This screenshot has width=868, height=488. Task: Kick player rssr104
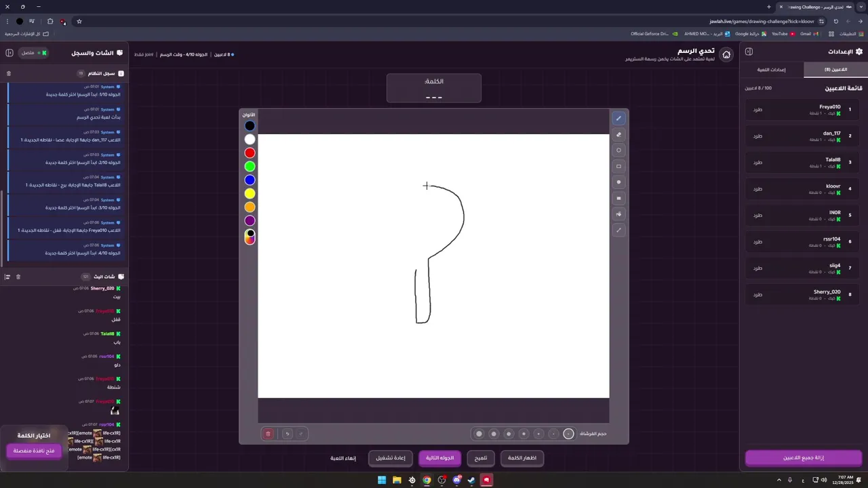(x=757, y=241)
